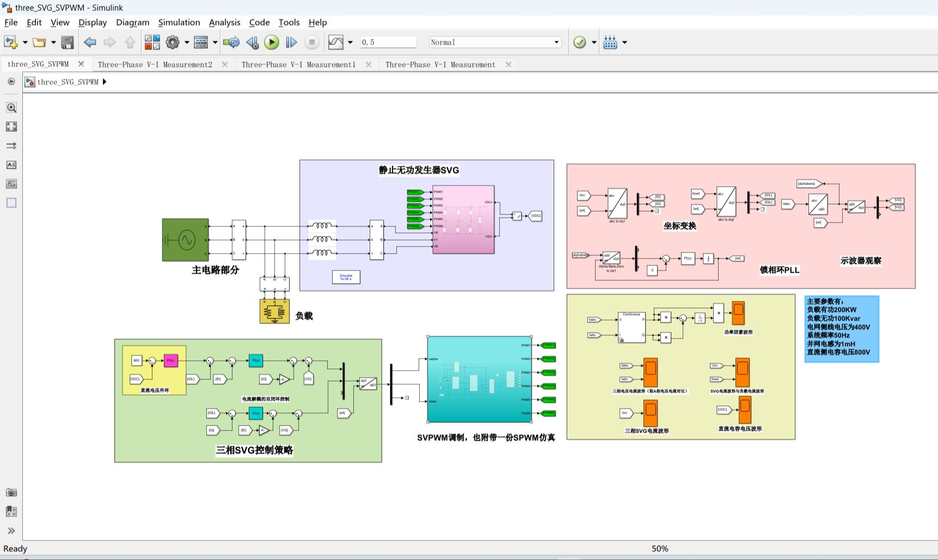Click the Fit to View palette icon

pos(11,126)
